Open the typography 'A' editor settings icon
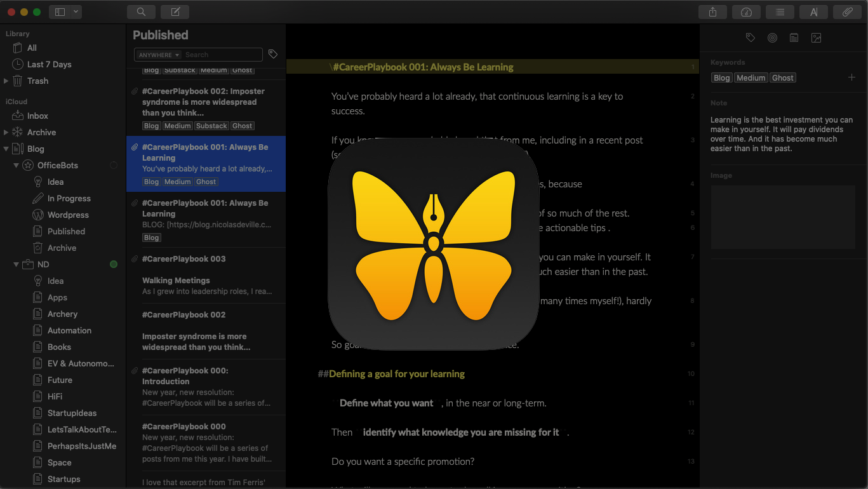 (814, 11)
